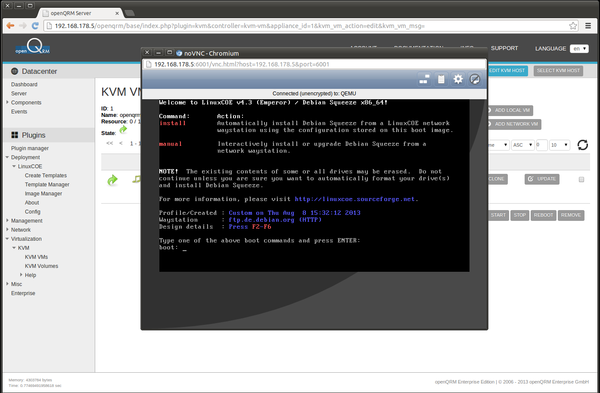Open the language dropdown showing en

[579, 49]
